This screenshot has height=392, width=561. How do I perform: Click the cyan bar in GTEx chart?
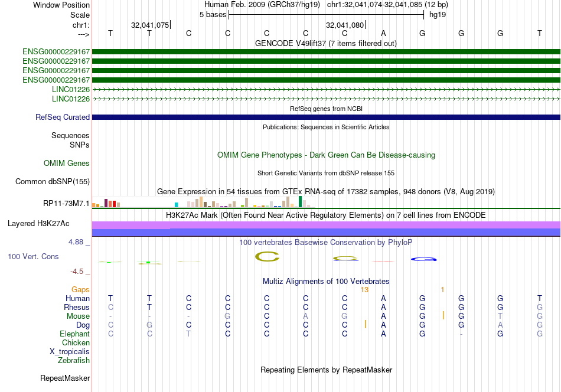[176, 205]
